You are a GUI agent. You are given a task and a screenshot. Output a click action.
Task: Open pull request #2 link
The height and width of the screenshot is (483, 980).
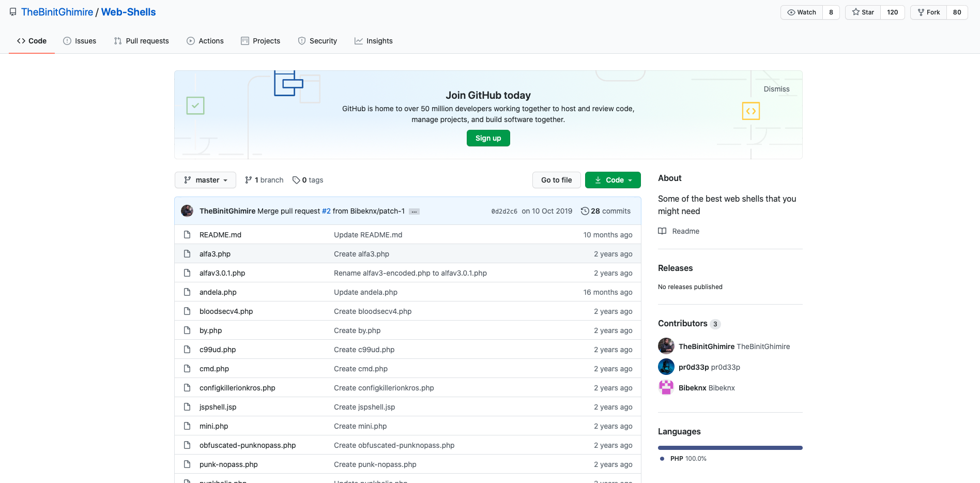point(326,211)
